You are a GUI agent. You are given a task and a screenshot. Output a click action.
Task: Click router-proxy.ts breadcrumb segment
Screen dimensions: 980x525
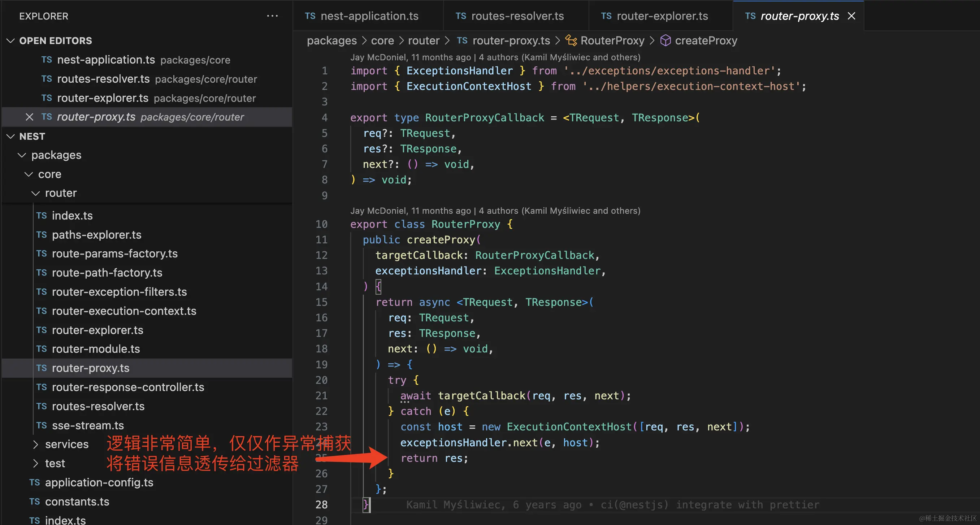click(511, 41)
